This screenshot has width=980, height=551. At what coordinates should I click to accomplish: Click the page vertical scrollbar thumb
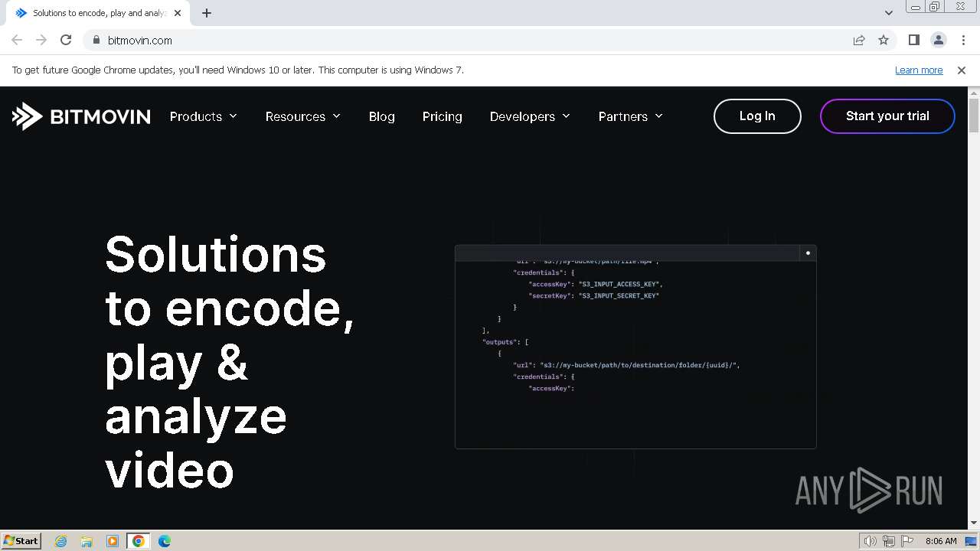(x=974, y=116)
